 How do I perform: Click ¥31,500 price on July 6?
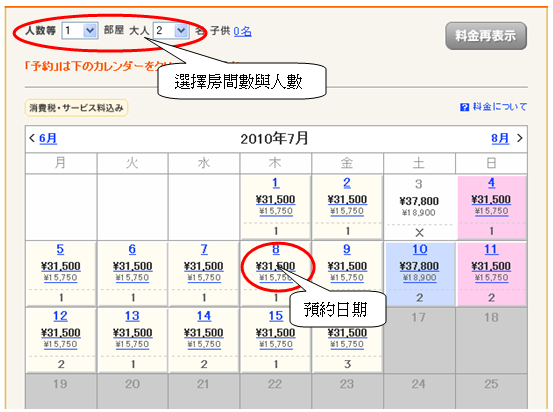132,266
